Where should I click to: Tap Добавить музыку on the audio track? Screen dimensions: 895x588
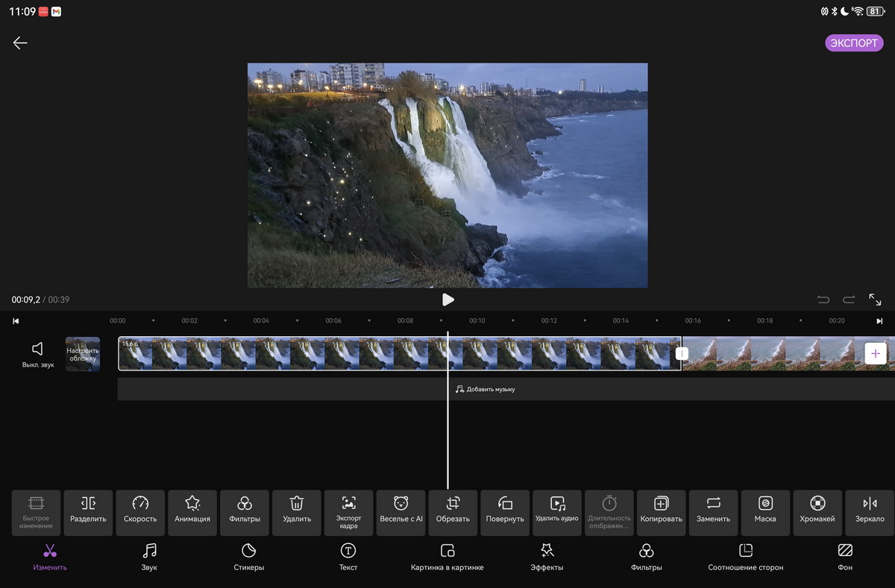486,389
